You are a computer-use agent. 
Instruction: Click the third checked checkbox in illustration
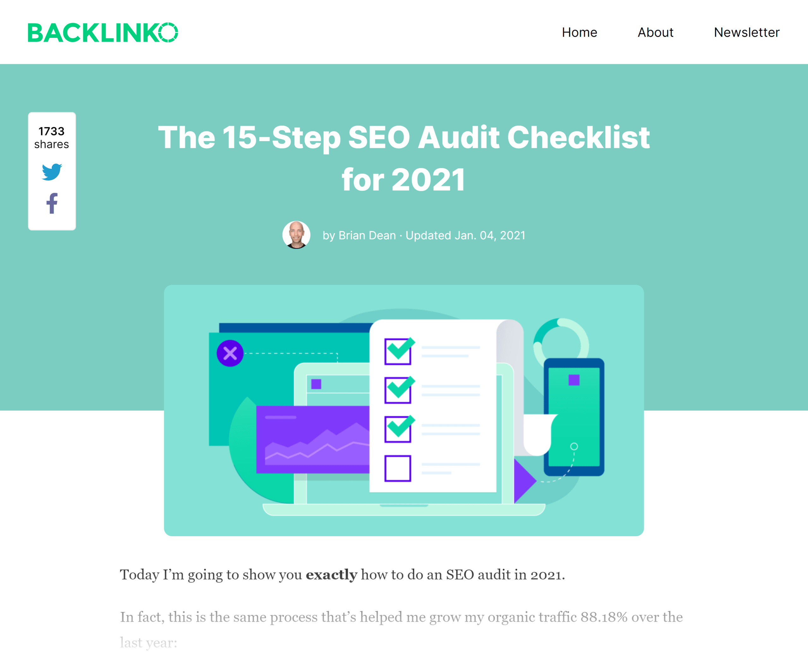(398, 429)
